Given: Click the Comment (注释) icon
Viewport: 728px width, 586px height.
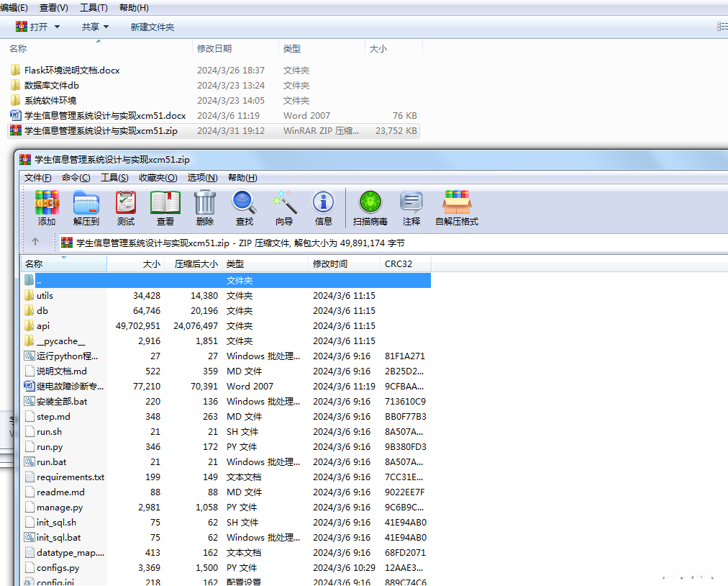Looking at the screenshot, I should 411,202.
